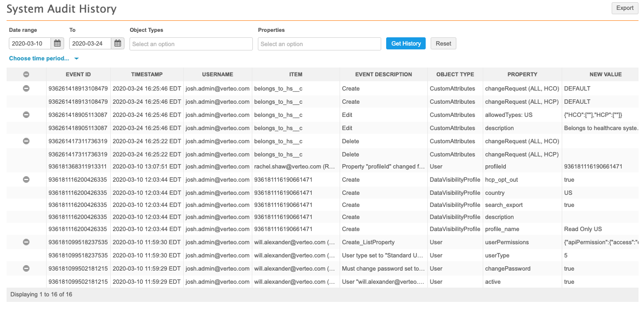The height and width of the screenshot is (309, 644).
Task: Sort by Timestamp column header
Action: [x=146, y=75]
